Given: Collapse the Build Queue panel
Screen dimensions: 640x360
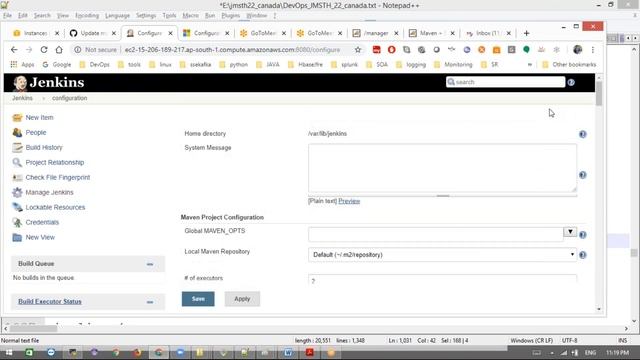Looking at the screenshot, I should [x=150, y=264].
